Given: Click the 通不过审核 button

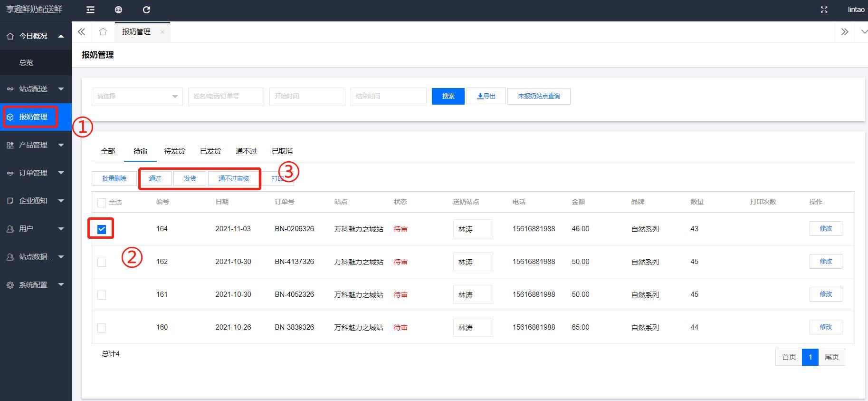Looking at the screenshot, I should 234,179.
